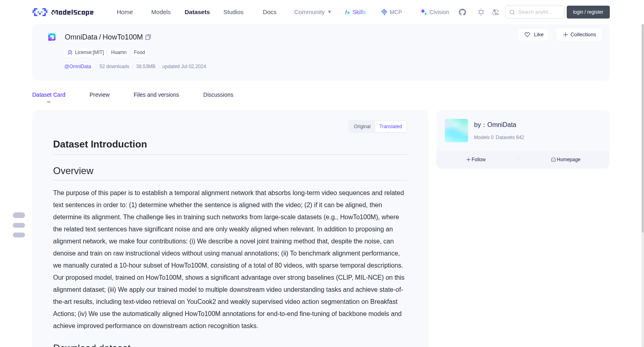Open the GitHub repository icon
Image resolution: width=644 pixels, height=347 pixels.
pos(462,12)
